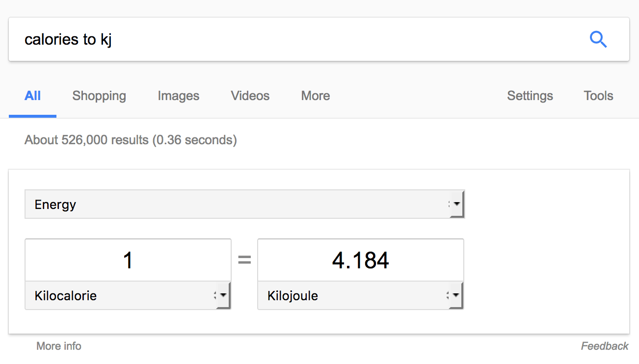Screen dimensions: 639x364
Task: Open the Settings menu
Action: 530,96
